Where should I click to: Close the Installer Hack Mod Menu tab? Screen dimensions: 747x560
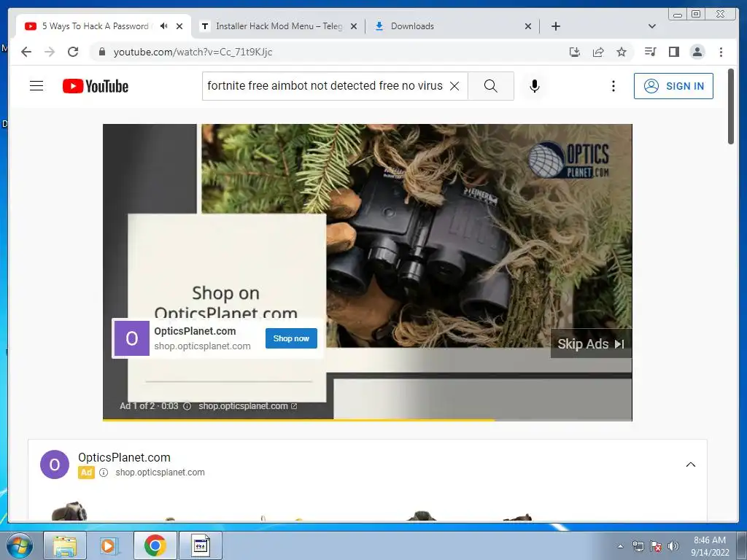pyautogui.click(x=354, y=26)
